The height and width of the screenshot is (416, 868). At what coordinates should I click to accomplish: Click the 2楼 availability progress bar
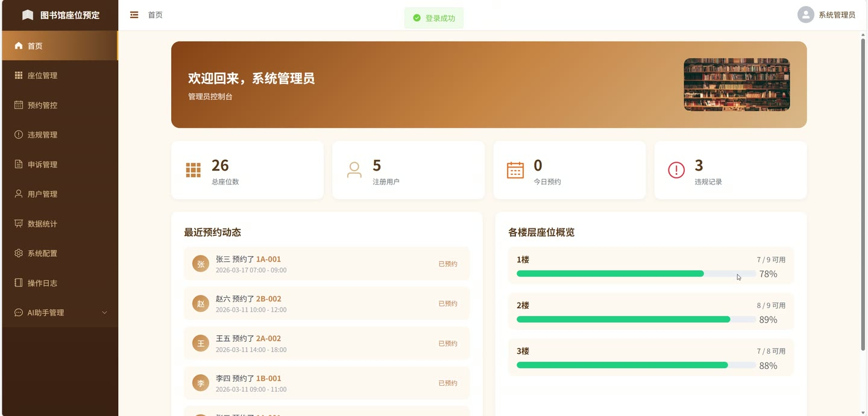click(636, 320)
